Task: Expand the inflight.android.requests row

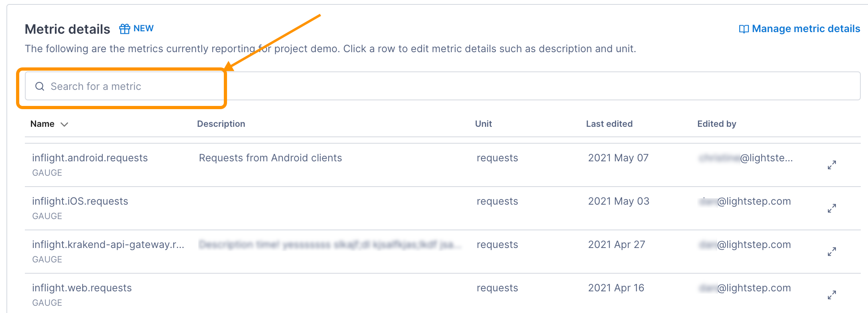Action: (x=831, y=165)
